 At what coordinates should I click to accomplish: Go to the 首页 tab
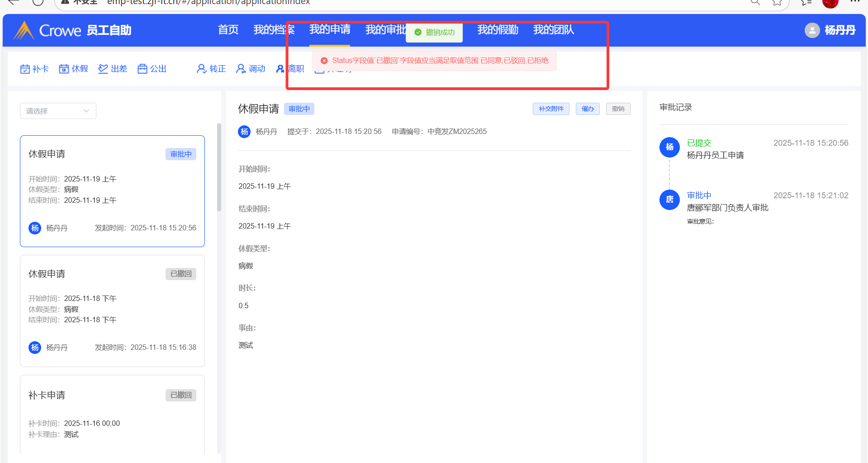tap(228, 30)
